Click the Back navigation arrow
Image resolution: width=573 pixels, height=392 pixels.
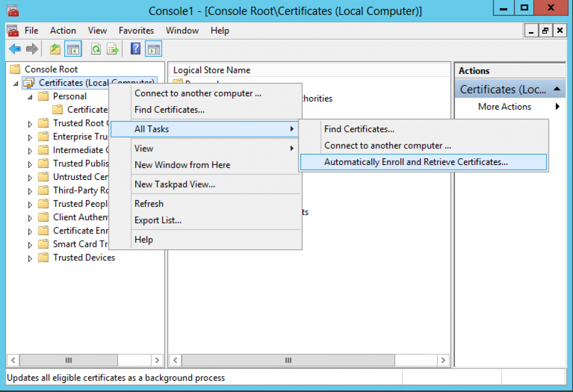click(x=14, y=49)
